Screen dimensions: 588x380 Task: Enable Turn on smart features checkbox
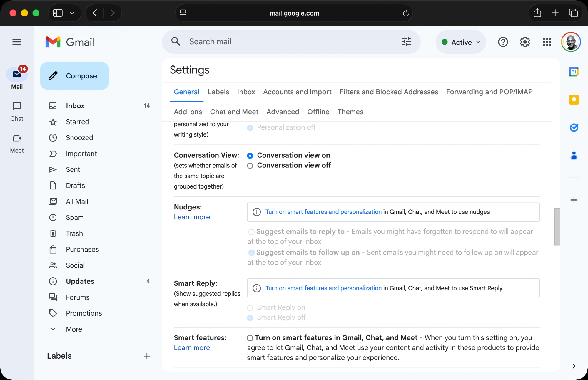pos(250,338)
